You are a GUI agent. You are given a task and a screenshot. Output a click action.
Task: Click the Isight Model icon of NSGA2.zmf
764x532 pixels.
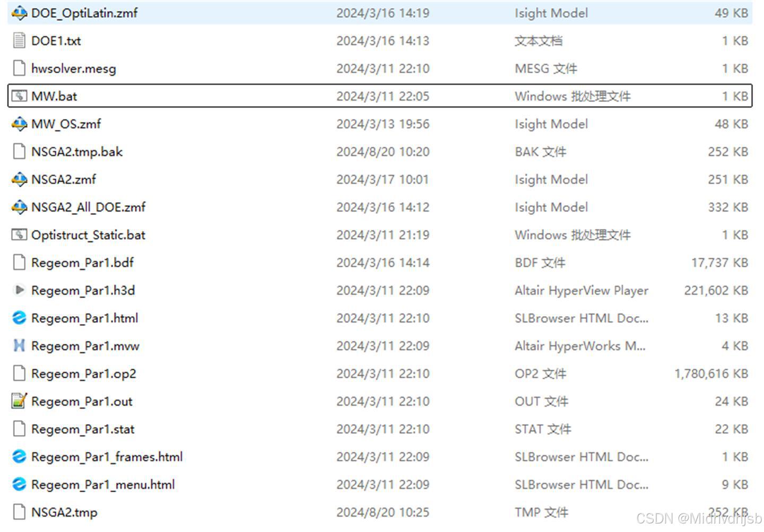tap(20, 179)
